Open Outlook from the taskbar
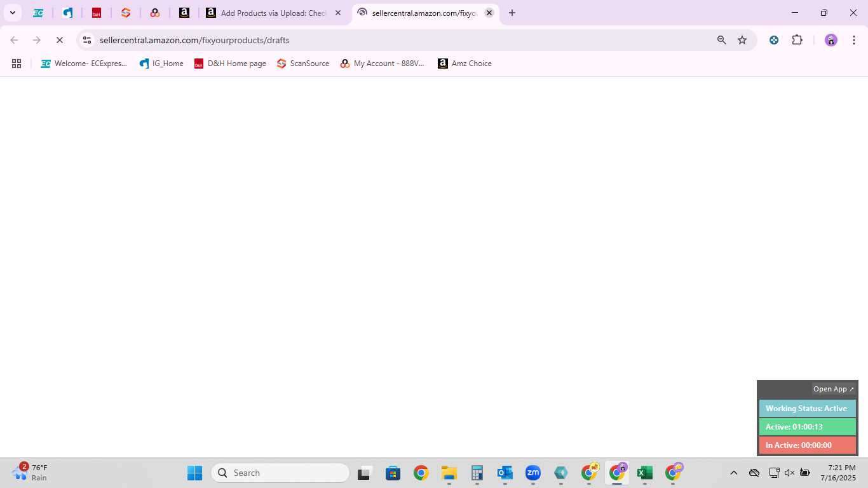 tap(505, 473)
